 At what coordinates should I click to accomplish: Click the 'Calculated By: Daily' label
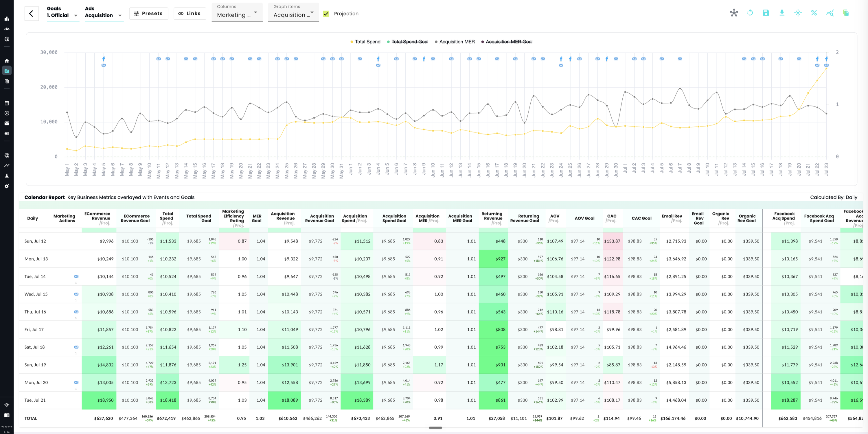tap(834, 198)
